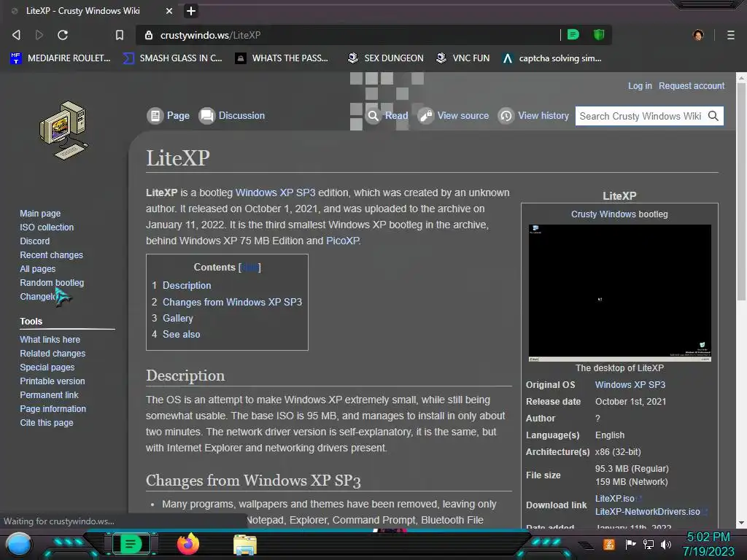This screenshot has height=560, width=747.
Task: Open What links here tool
Action: [x=50, y=340]
